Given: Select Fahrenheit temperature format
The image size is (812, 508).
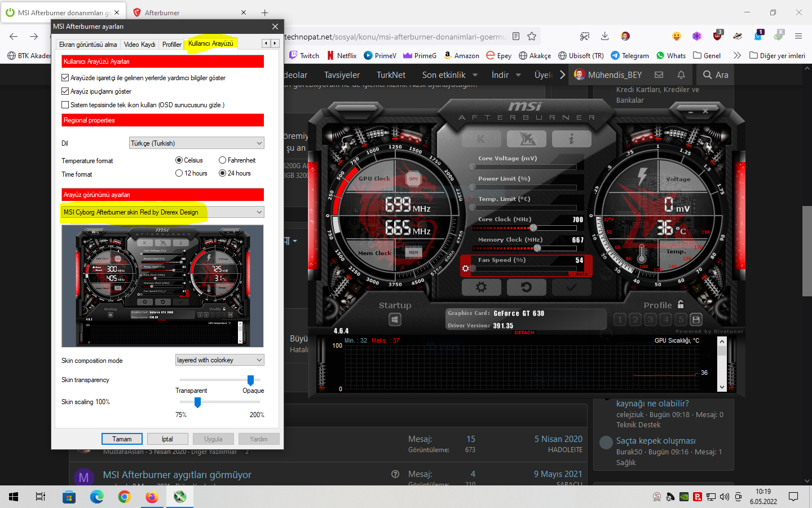Looking at the screenshot, I should coord(222,160).
